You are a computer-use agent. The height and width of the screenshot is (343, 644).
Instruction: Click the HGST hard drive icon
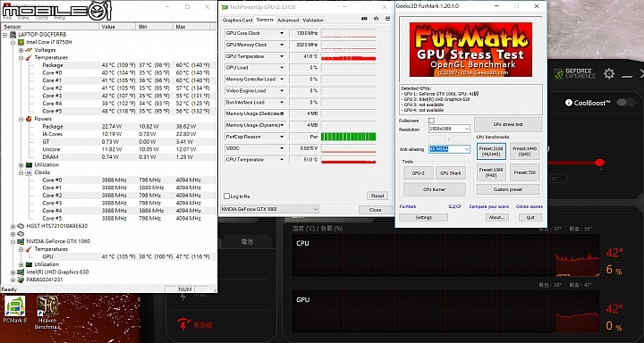(21, 226)
